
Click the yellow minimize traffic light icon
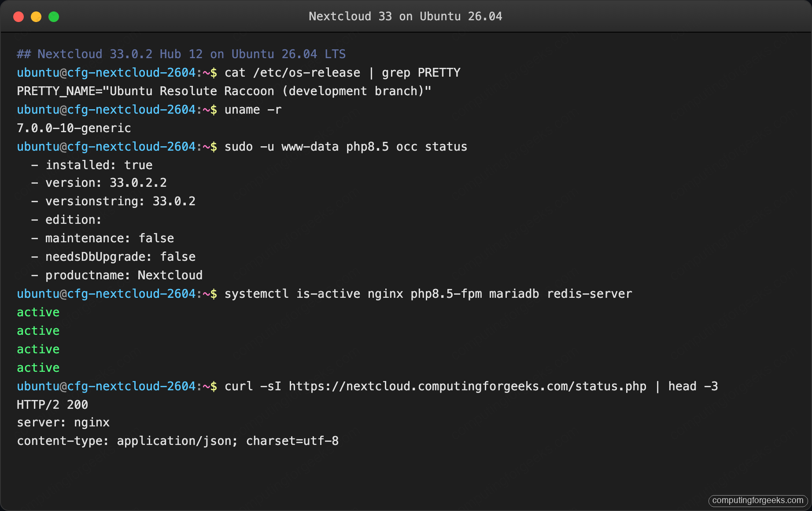tap(36, 16)
